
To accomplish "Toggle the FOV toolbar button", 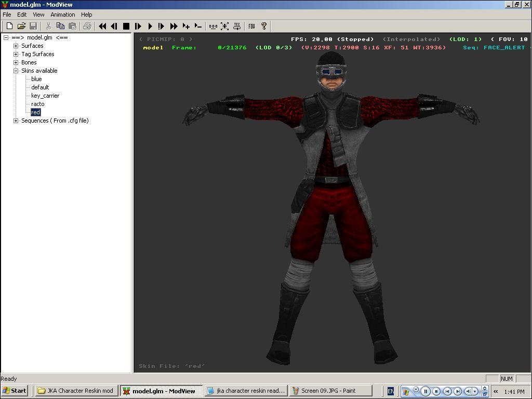I will pyautogui.click(x=251, y=26).
